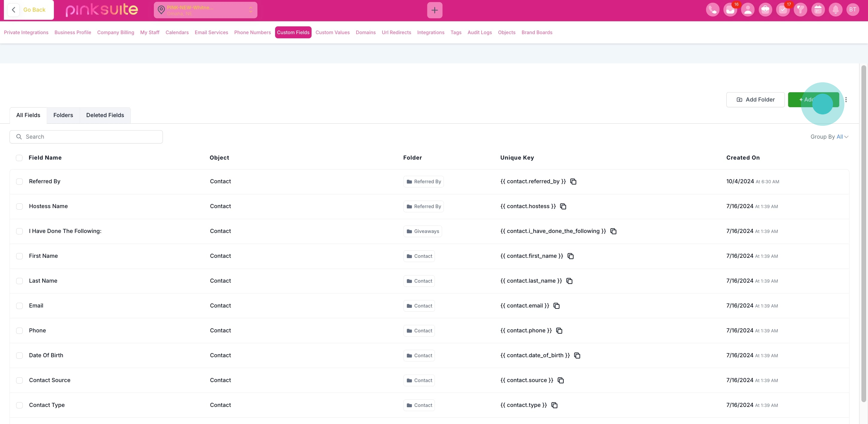Open the calendar icon in top bar
Screen dimensions: 868x424
pos(818,10)
